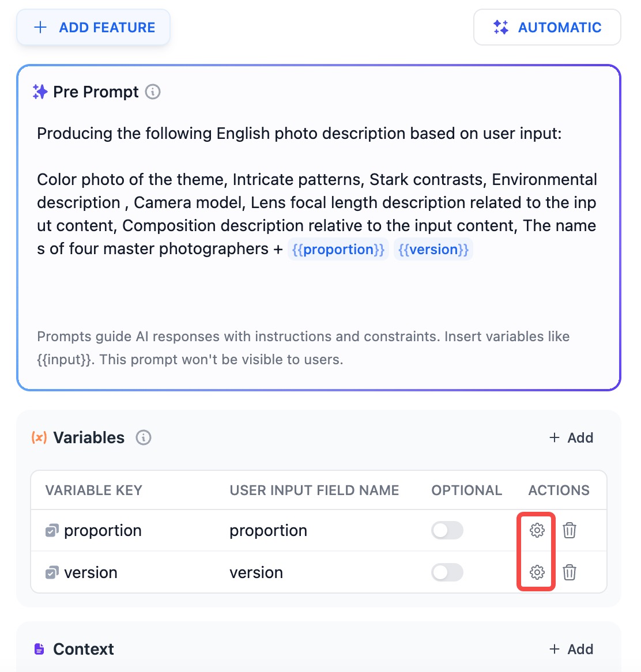Viewport: 641px width, 672px height.
Task: Click the version variable type icon
Action: (x=52, y=572)
